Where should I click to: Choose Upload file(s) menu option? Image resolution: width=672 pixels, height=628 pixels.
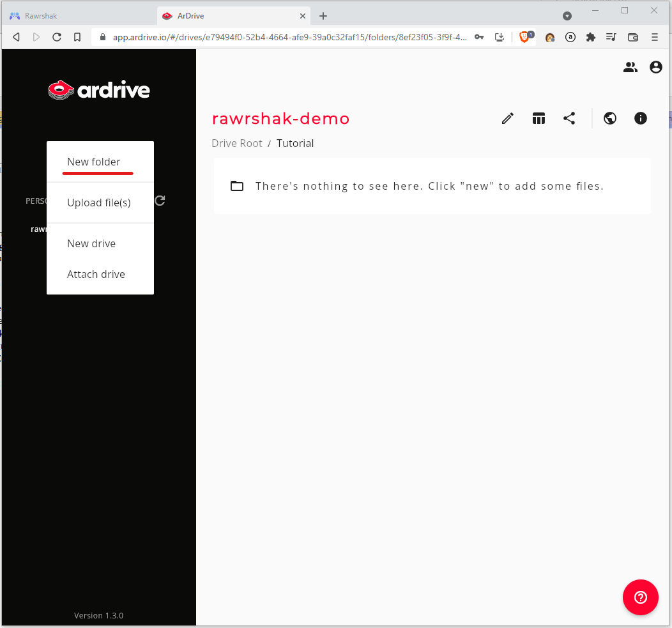click(x=99, y=203)
